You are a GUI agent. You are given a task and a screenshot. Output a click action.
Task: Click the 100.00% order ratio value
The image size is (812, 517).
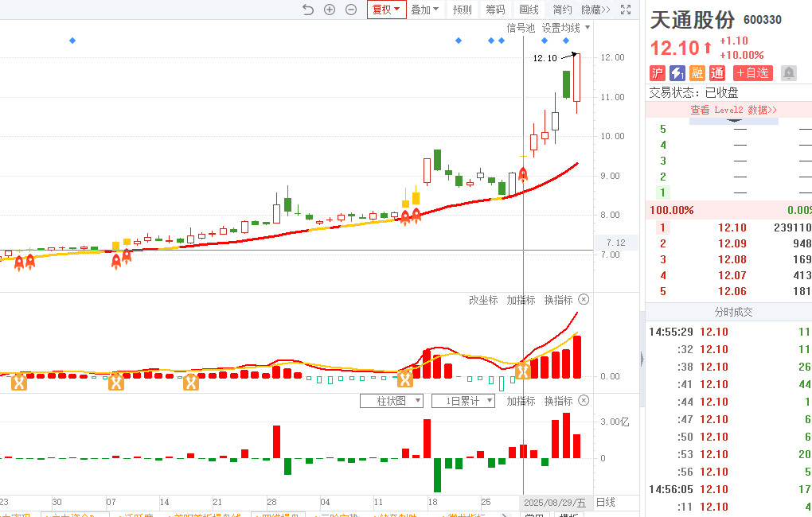672,210
